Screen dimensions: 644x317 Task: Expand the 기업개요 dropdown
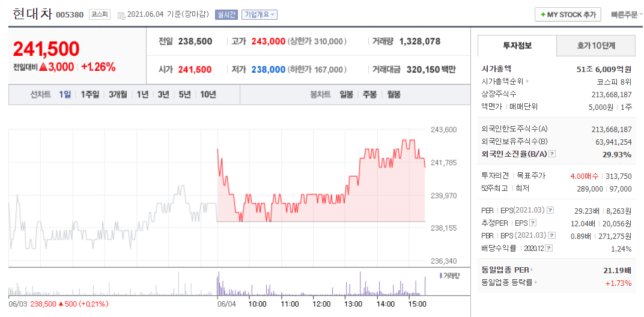(x=260, y=14)
